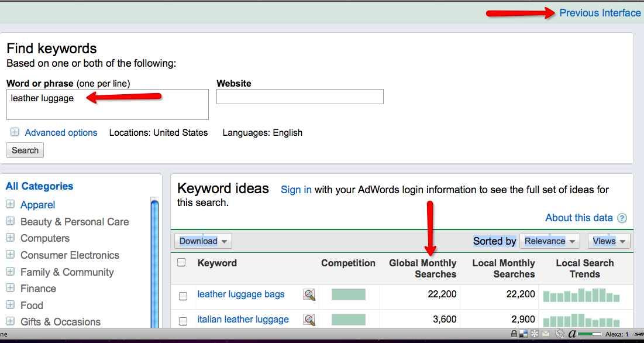Open the Relevance sort dropdown
Viewport: 644px width, 343px height.
549,241
